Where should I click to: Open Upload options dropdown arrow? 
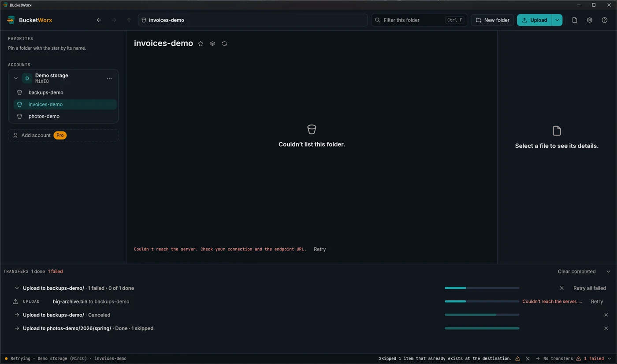point(557,20)
